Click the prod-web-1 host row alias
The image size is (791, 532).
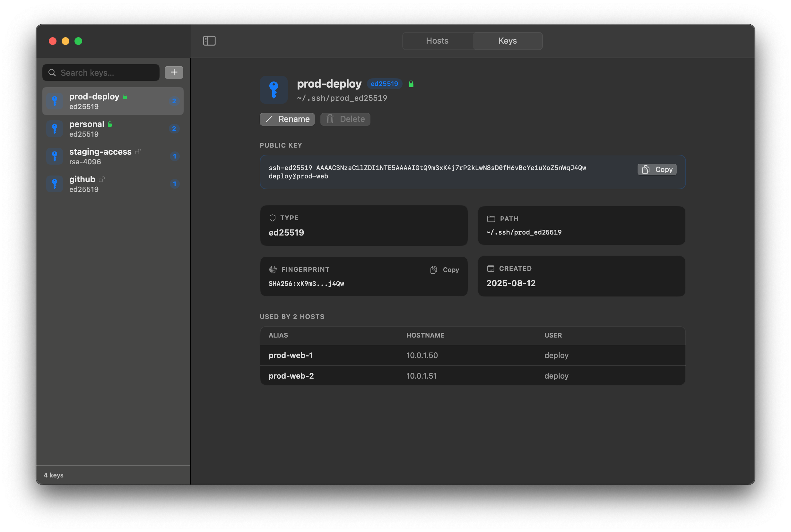(291, 355)
